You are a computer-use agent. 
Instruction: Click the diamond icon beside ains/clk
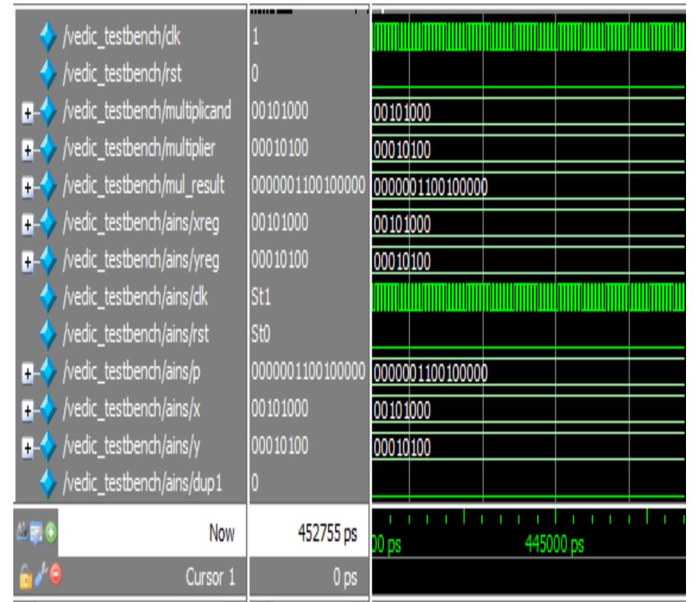coord(48,297)
